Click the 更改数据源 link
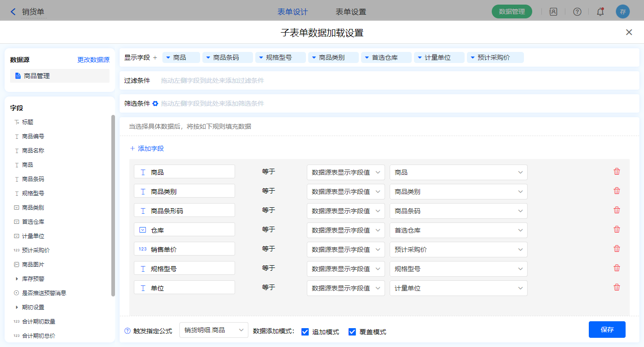The width and height of the screenshot is (644, 347). pos(93,60)
